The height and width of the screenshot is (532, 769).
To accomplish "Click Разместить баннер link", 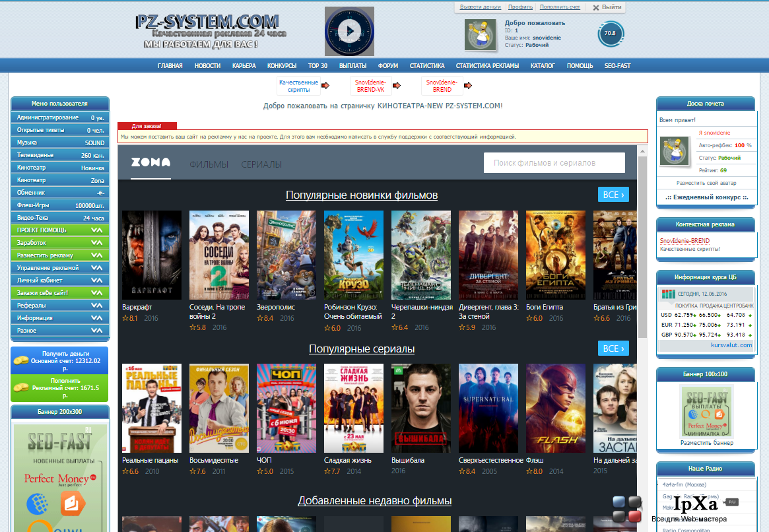I will click(x=707, y=443).
